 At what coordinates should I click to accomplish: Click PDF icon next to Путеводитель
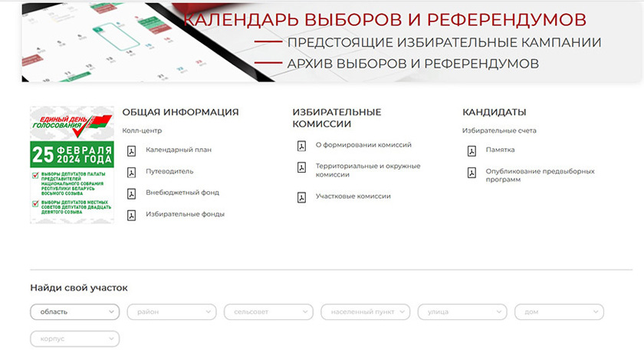[131, 172]
